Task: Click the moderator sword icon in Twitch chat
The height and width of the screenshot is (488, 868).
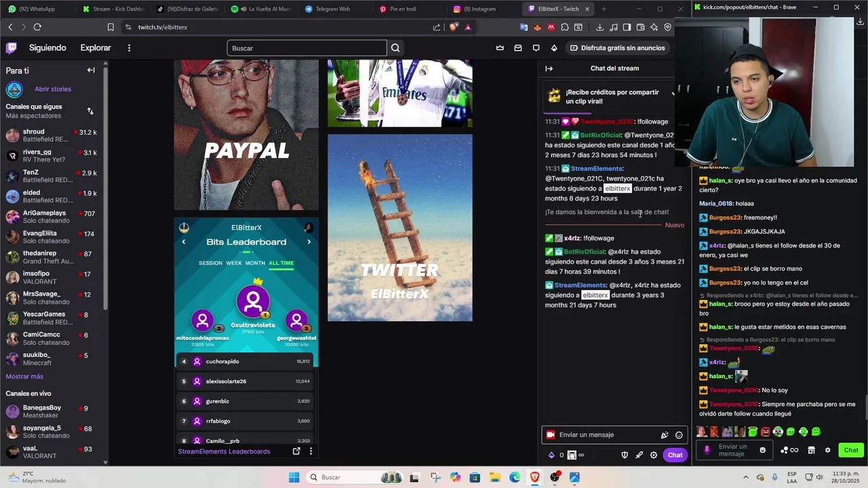Action: coord(639,455)
